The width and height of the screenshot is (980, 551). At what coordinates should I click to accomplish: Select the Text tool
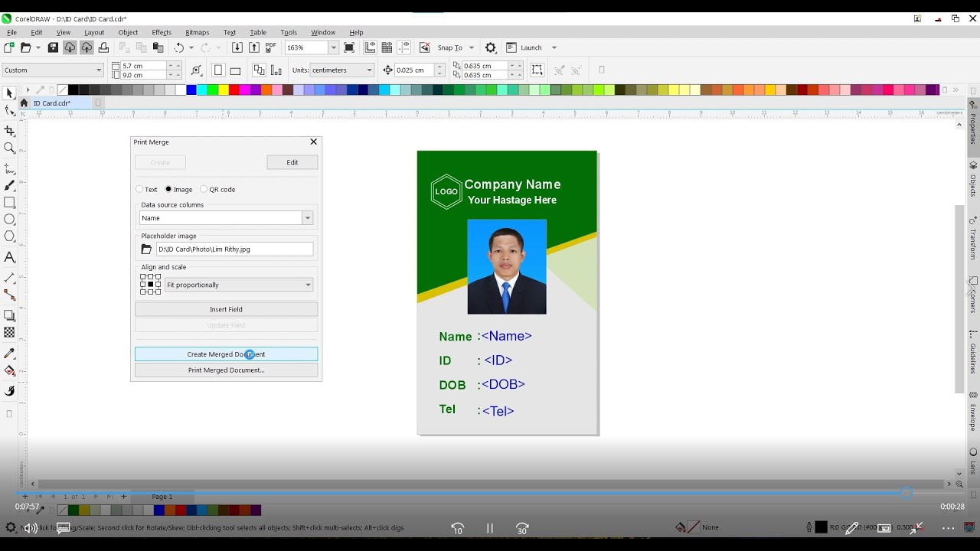[x=9, y=257]
